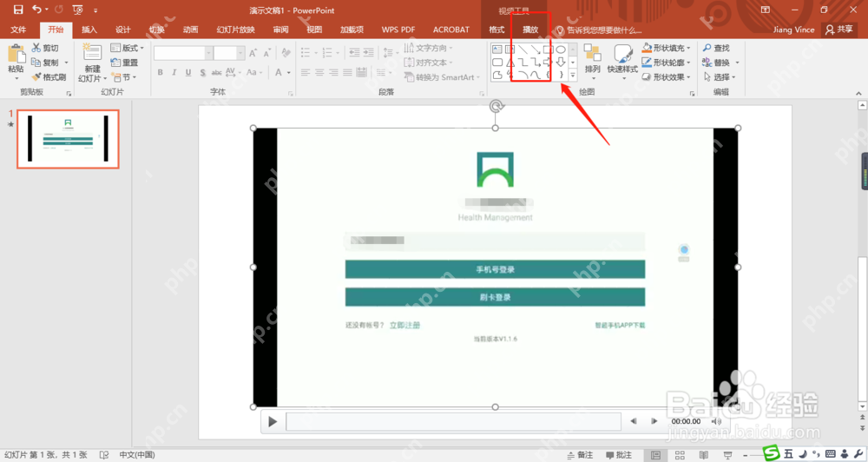Viewport: 868px width, 462px height.
Task: Toggle Bold formatting button
Action: click(x=160, y=72)
